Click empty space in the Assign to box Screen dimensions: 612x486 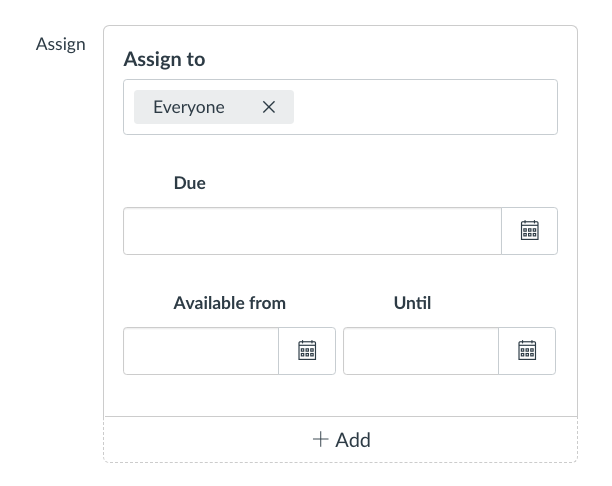click(425, 107)
